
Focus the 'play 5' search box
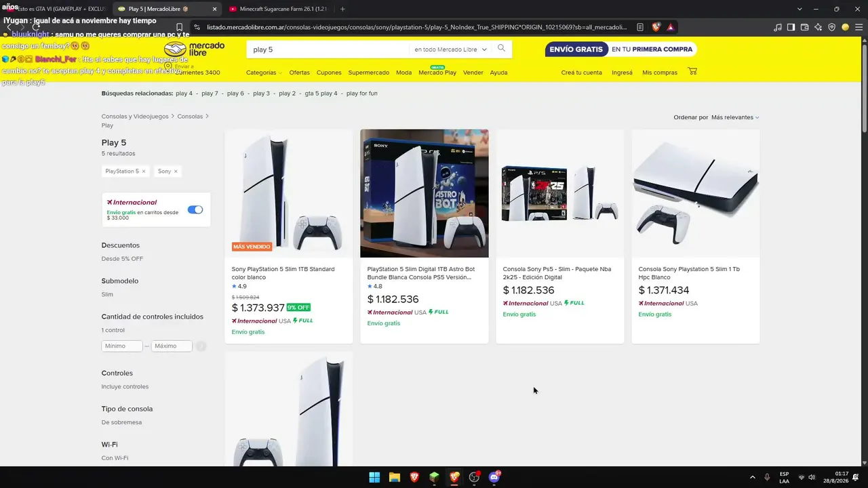point(329,49)
